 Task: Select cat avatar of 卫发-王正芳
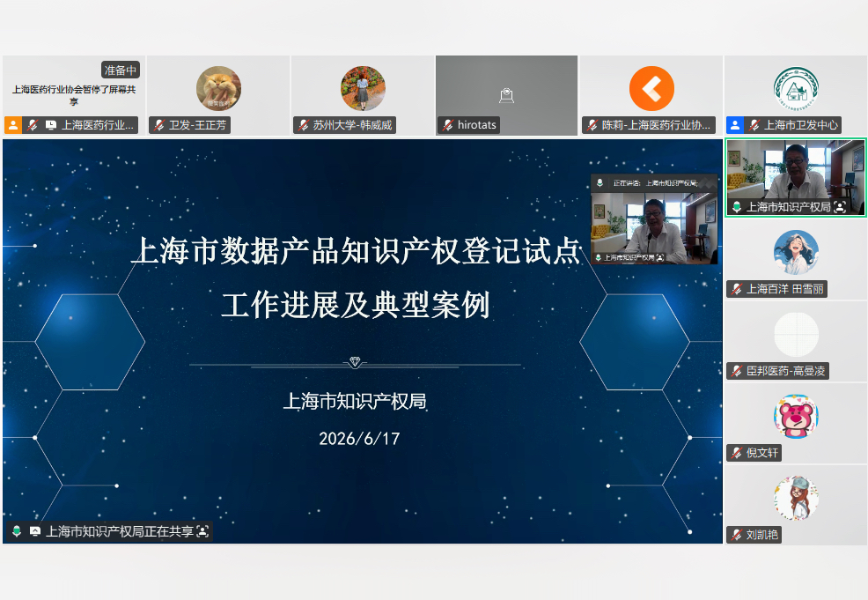pyautogui.click(x=218, y=88)
